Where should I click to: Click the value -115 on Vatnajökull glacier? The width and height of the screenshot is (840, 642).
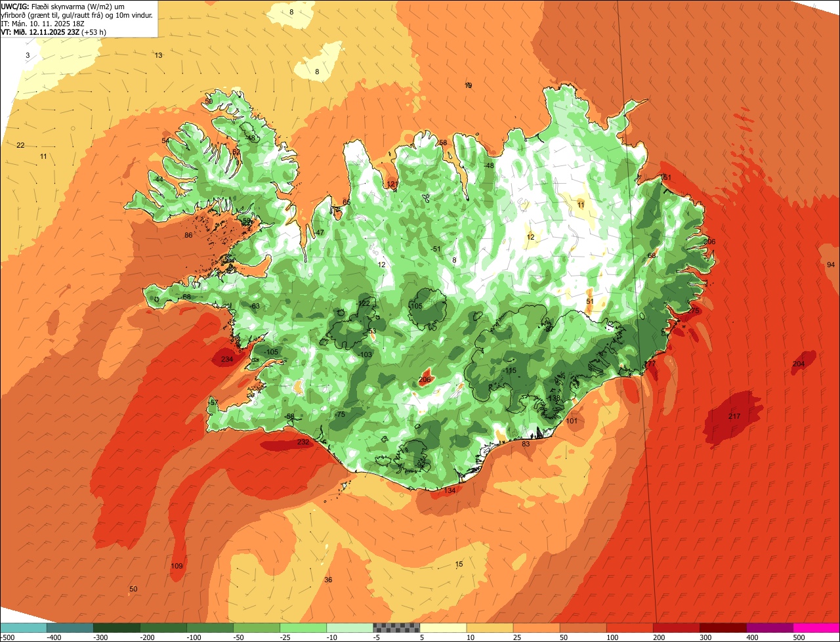coord(509,372)
